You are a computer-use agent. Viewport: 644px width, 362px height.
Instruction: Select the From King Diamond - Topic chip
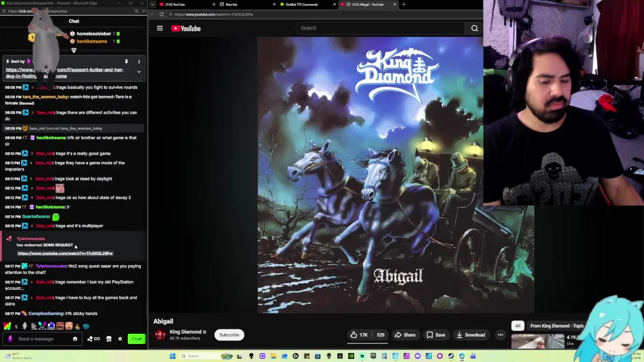pos(557,326)
